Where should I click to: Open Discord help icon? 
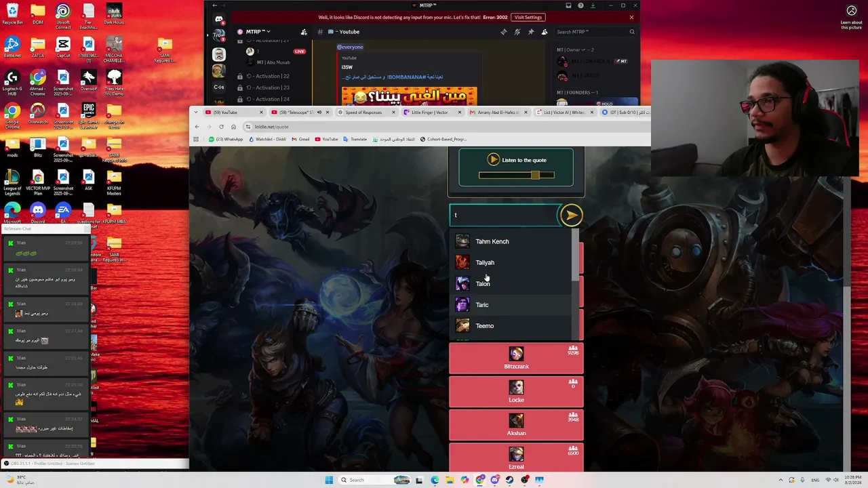click(580, 5)
